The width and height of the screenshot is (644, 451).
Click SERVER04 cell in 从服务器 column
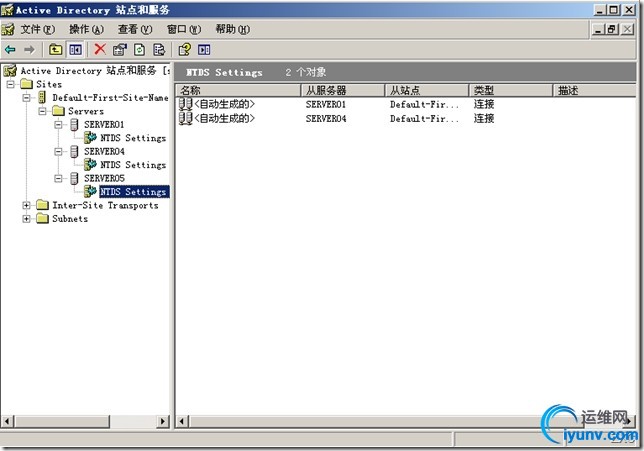click(x=326, y=119)
